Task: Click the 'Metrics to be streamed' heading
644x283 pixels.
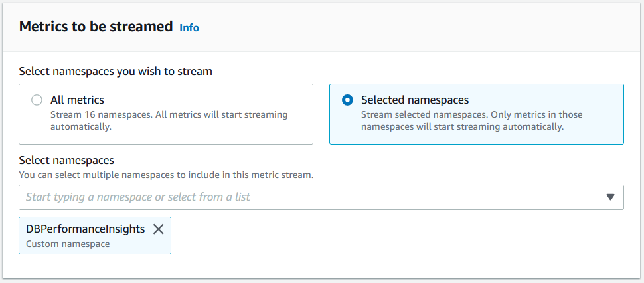Action: 96,27
